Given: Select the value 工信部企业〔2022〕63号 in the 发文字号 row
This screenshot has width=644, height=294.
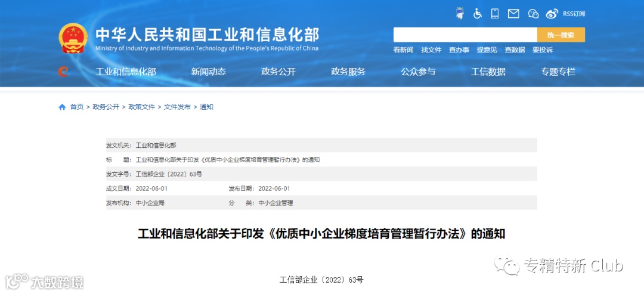Looking at the screenshot, I should coord(169,174).
